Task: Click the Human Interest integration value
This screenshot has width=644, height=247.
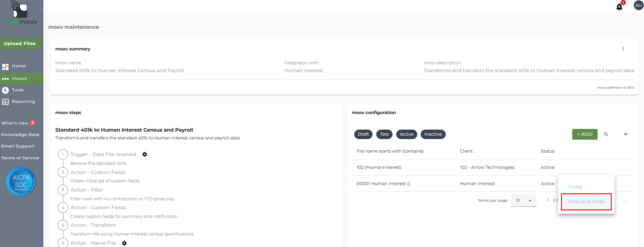Action: (x=303, y=70)
